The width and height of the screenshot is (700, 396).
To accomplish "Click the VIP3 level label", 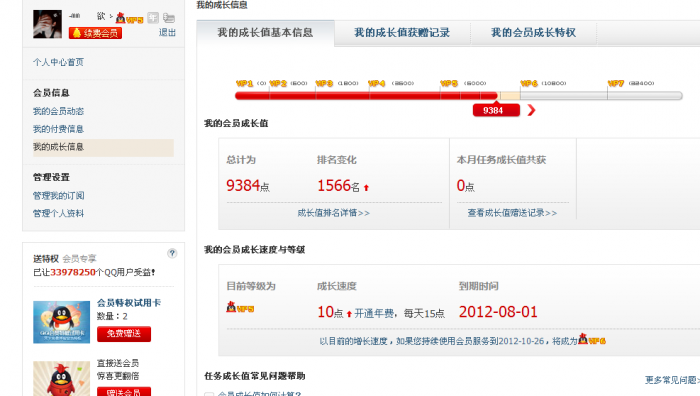I will coord(325,83).
